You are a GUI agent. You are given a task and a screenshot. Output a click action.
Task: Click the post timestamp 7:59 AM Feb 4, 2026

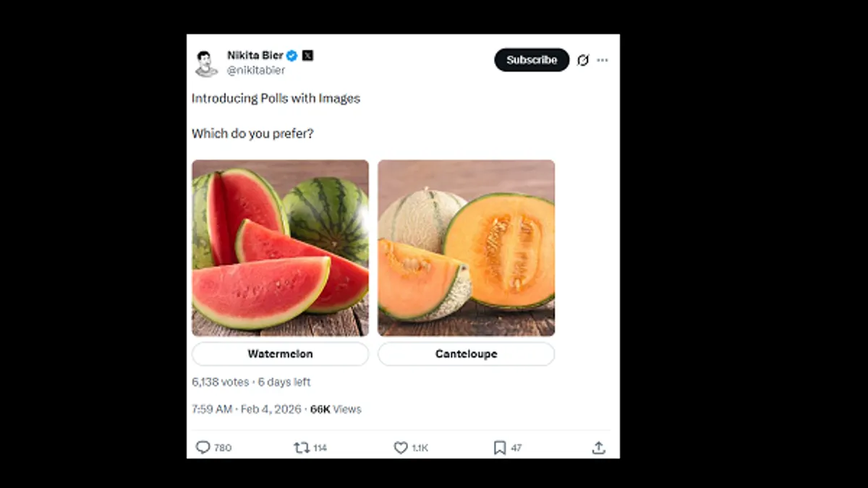pyautogui.click(x=247, y=409)
